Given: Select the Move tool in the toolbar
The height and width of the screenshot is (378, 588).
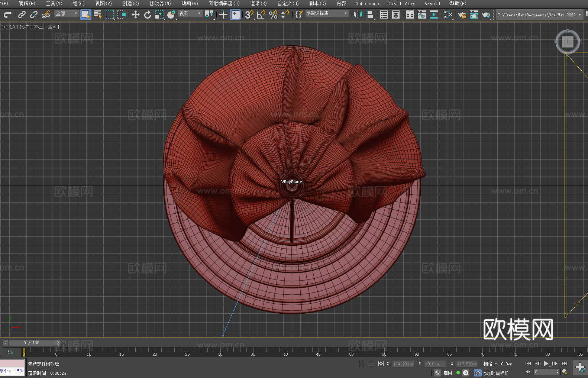Looking at the screenshot, I should [136, 14].
